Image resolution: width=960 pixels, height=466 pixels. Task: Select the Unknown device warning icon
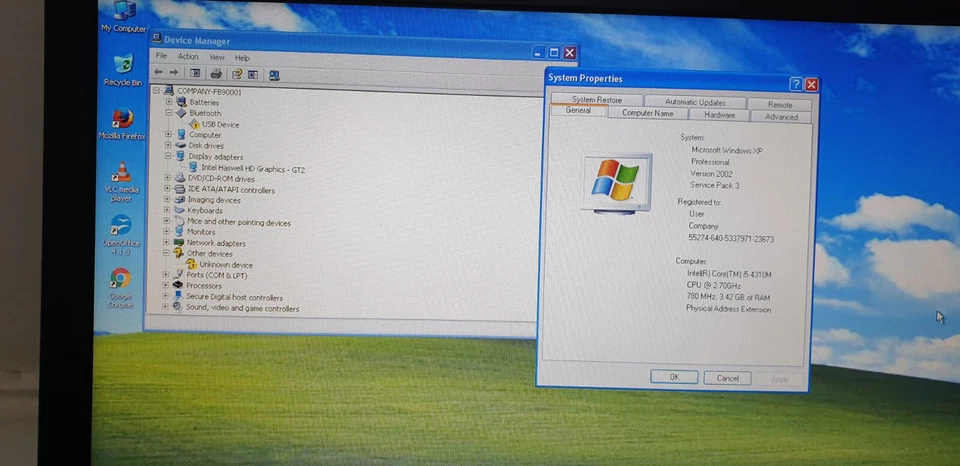click(192, 265)
